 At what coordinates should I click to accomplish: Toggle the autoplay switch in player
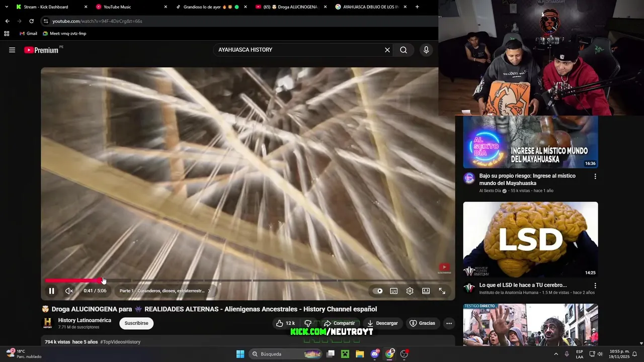pyautogui.click(x=377, y=291)
